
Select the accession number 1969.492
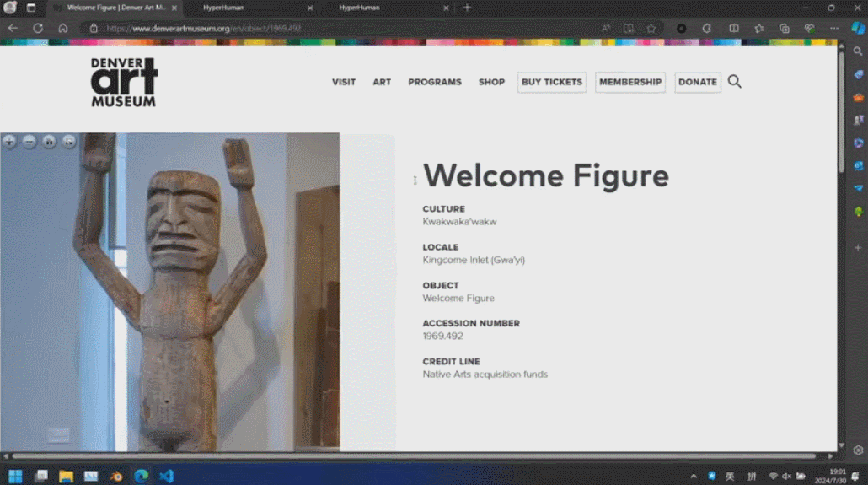pyautogui.click(x=443, y=336)
